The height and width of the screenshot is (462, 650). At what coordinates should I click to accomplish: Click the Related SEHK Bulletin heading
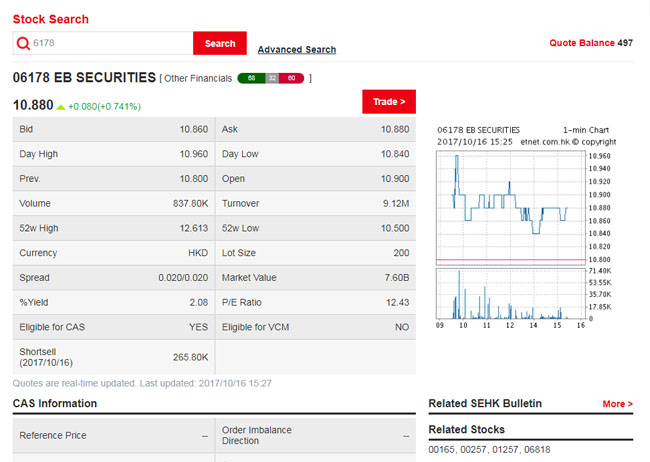pyautogui.click(x=485, y=404)
